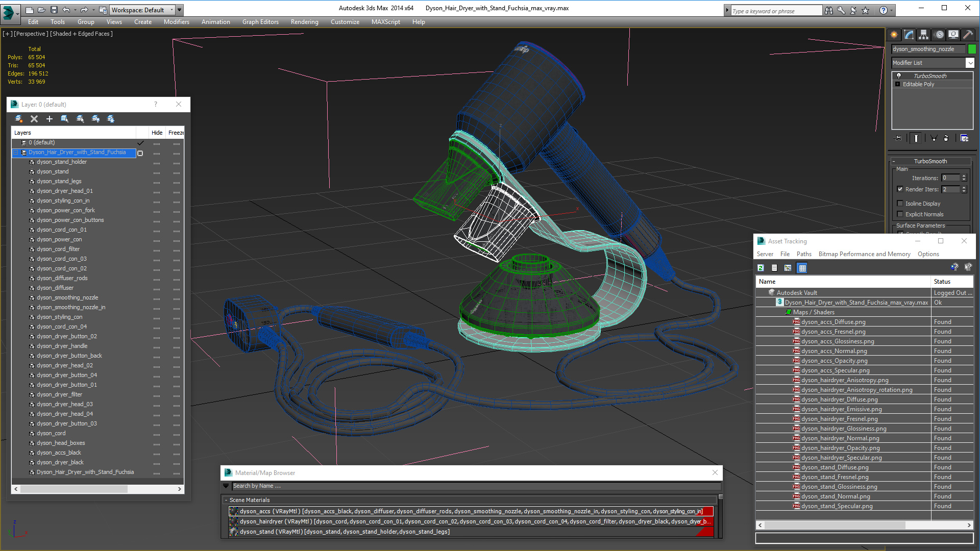Viewport: 980px width, 551px height.
Task: Click Create New Layer icon in Layer dialog
Action: (x=19, y=119)
